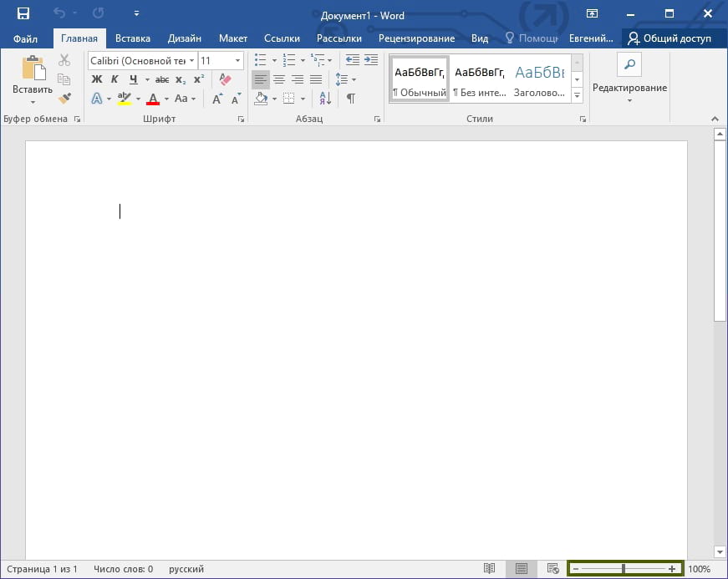Toggle bold formatting (Ж)
Screen dimensions: 728x579
pos(96,79)
